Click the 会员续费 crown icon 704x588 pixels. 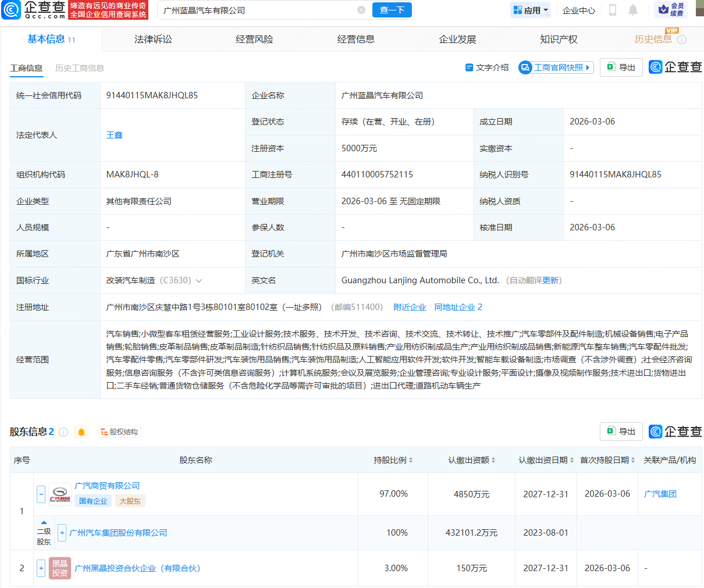(x=663, y=10)
